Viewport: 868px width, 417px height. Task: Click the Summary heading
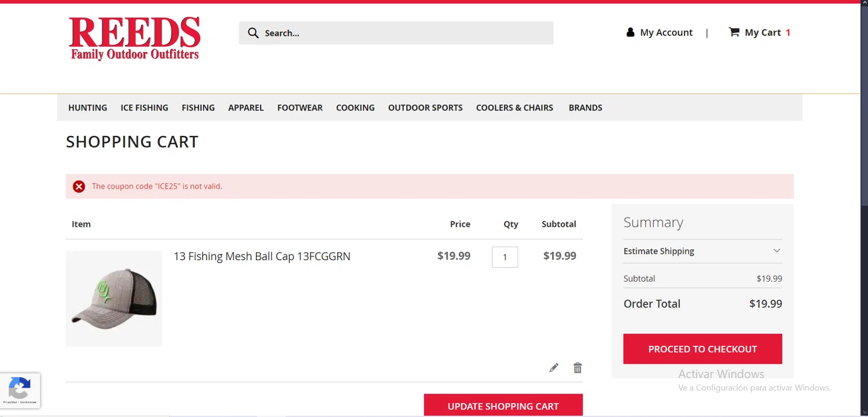[x=653, y=222]
